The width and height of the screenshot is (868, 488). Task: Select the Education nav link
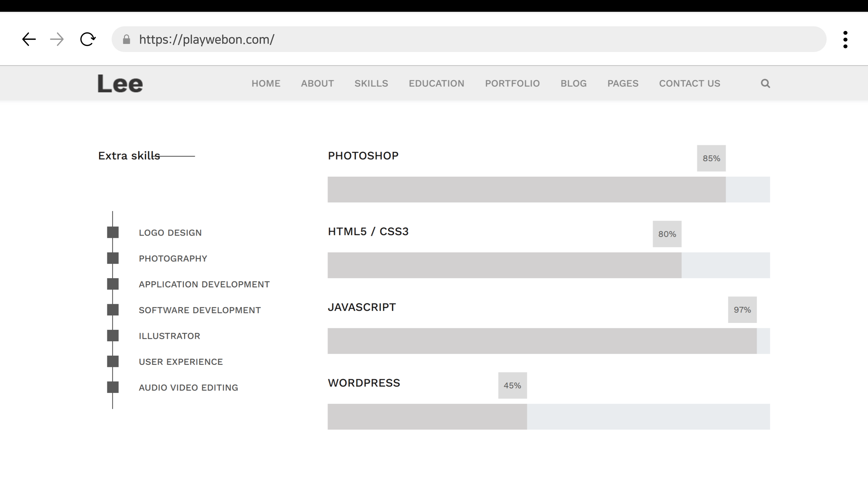coord(436,84)
